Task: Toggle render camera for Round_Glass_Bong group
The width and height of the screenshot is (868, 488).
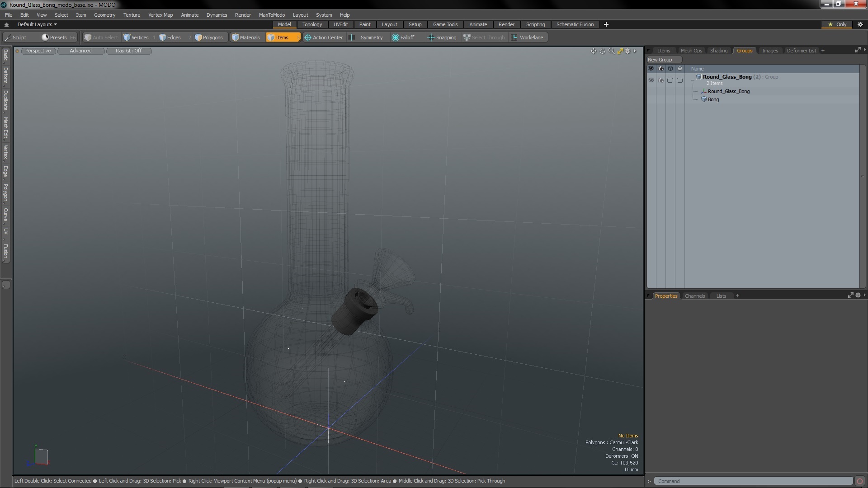Action: click(661, 80)
